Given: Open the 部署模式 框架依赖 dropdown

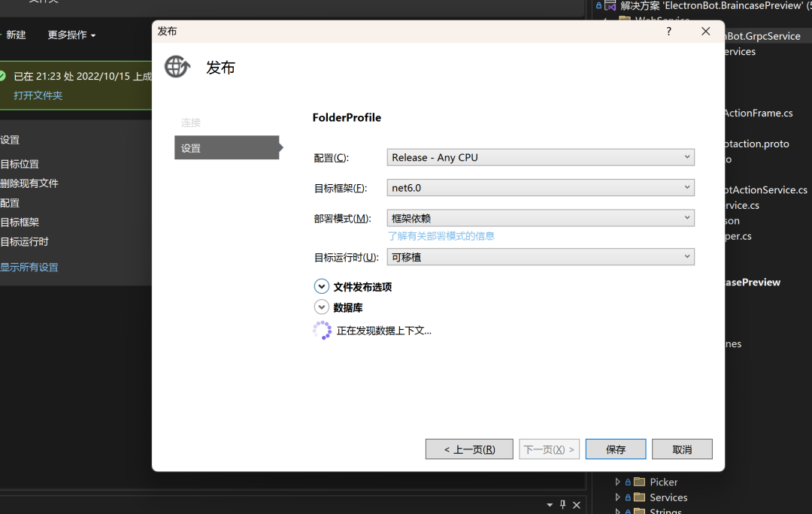Looking at the screenshot, I should [x=541, y=218].
